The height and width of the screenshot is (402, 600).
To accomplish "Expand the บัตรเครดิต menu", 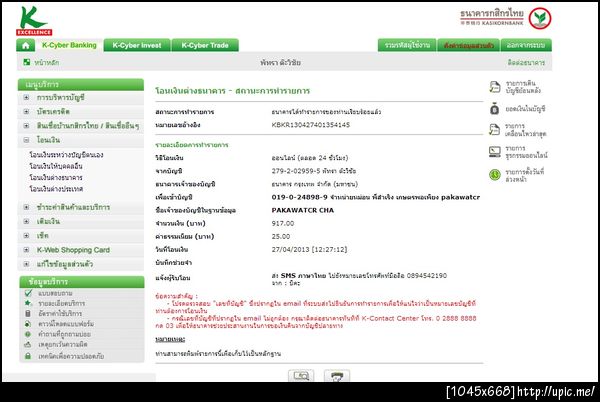I will 26,112.
